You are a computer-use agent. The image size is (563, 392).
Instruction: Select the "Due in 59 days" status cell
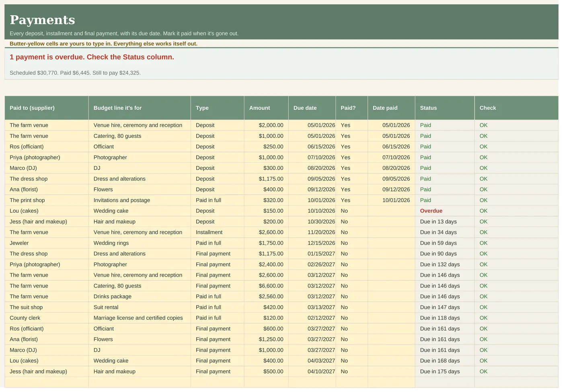(x=445, y=243)
